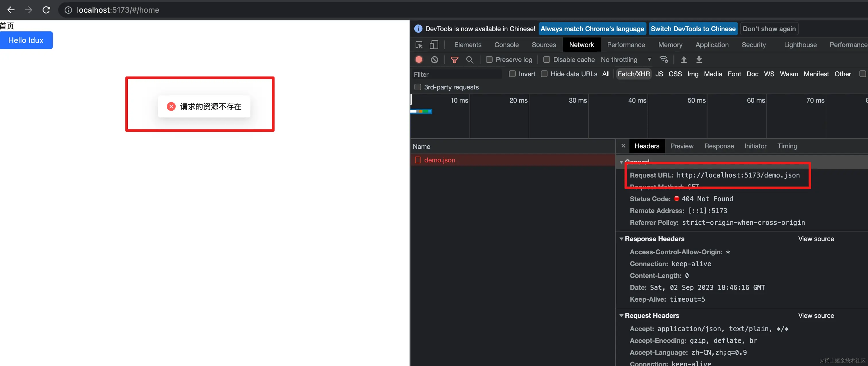This screenshot has width=868, height=366.
Task: Show the Timing tab of the request
Action: [787, 146]
